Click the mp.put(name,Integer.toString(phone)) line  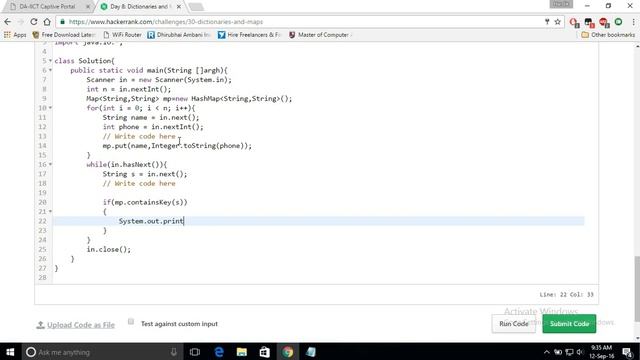177,146
